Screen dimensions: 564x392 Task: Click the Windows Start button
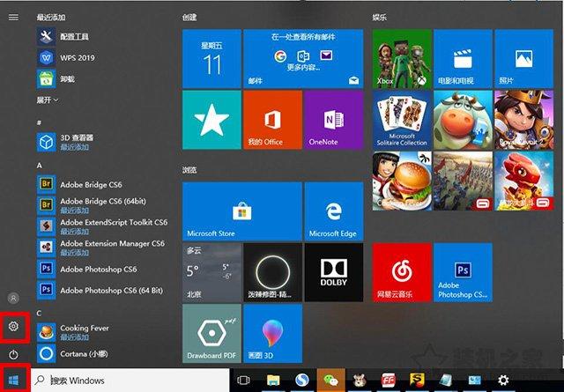(x=14, y=380)
